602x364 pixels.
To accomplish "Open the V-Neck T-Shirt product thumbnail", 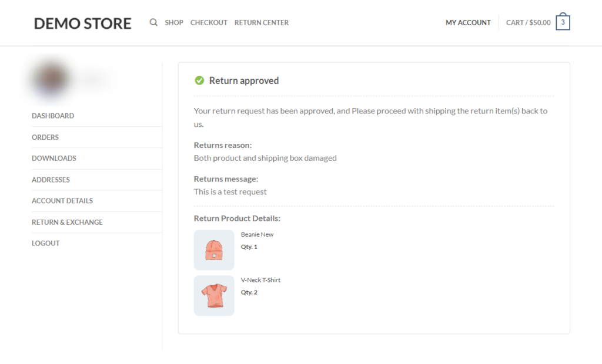I will click(x=214, y=295).
